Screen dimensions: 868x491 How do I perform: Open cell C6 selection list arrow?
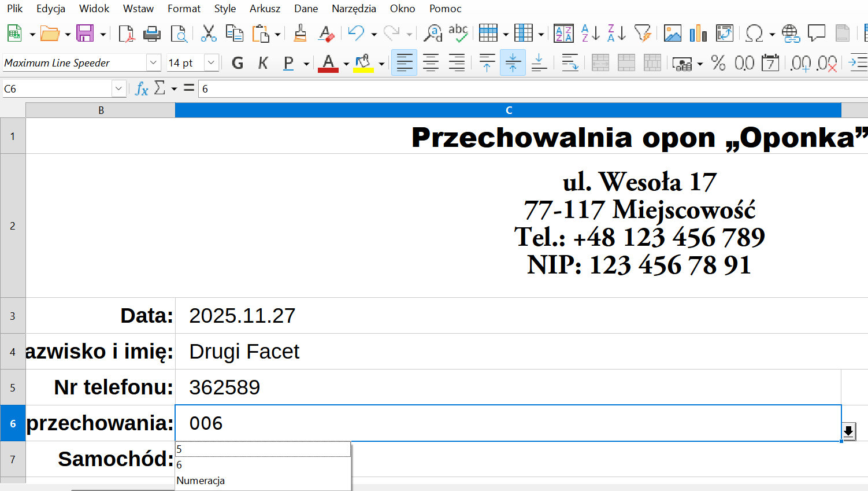848,431
